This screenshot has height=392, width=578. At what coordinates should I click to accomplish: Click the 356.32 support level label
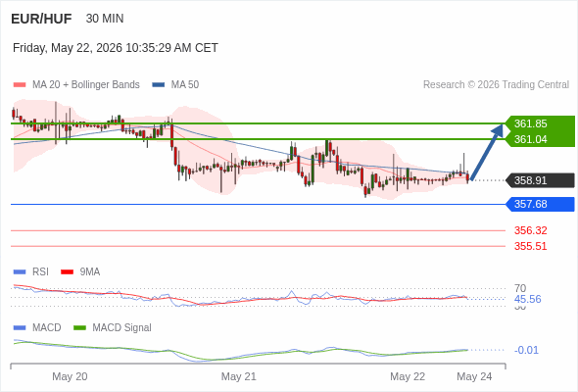click(530, 230)
